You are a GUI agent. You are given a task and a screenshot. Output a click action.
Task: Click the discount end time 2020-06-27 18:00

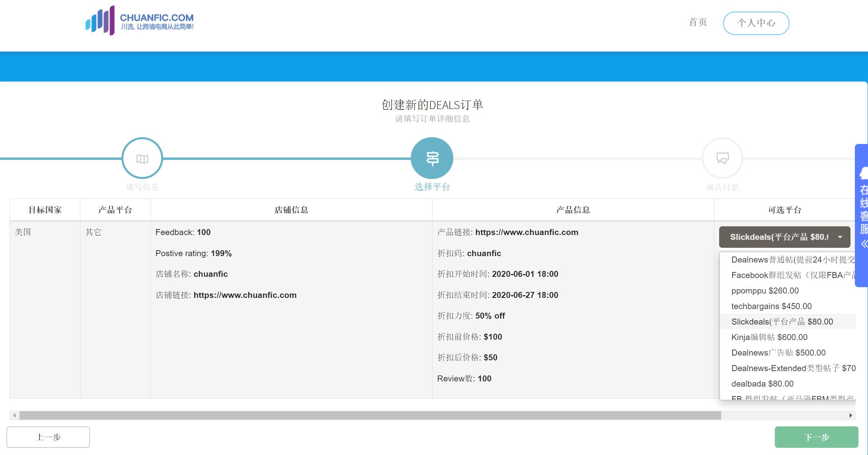click(525, 295)
